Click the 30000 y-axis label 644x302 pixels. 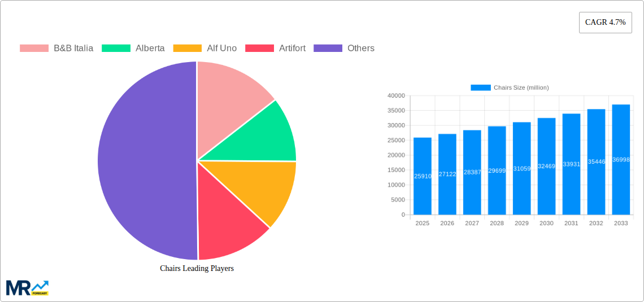397,125
